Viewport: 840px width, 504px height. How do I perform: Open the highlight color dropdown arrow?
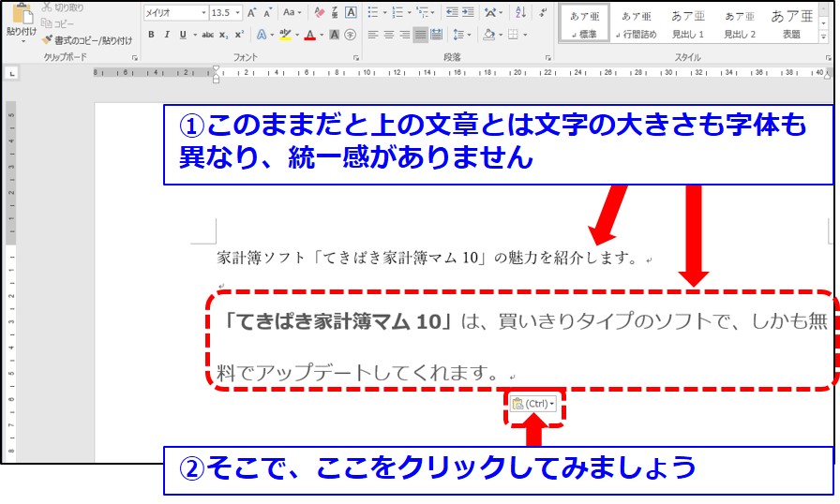[297, 36]
